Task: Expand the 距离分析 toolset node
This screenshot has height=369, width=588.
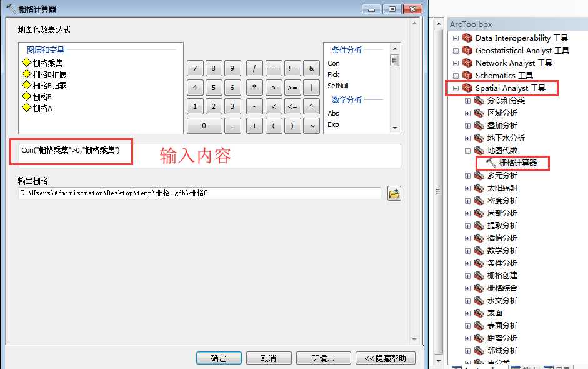Action: [467, 338]
